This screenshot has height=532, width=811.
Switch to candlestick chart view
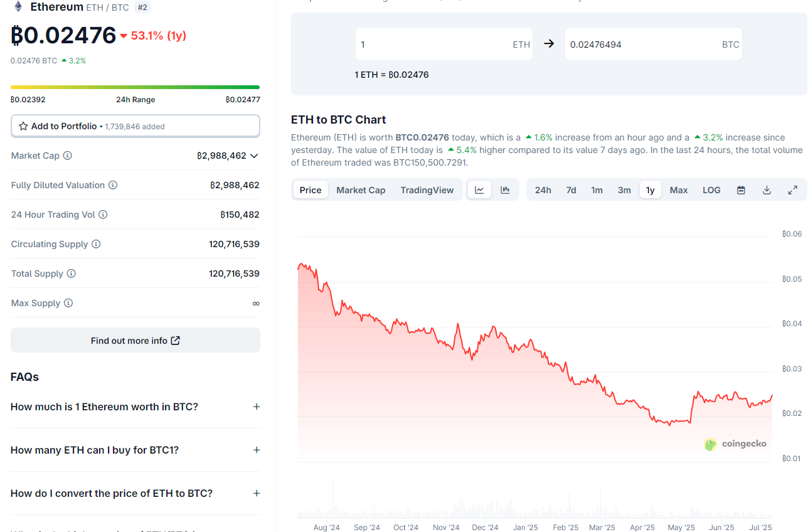pos(505,190)
